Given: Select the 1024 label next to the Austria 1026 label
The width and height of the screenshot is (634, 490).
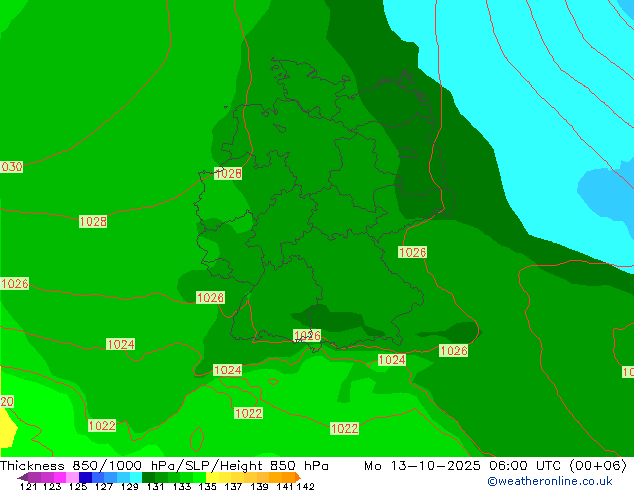Looking at the screenshot, I should coord(392,360).
